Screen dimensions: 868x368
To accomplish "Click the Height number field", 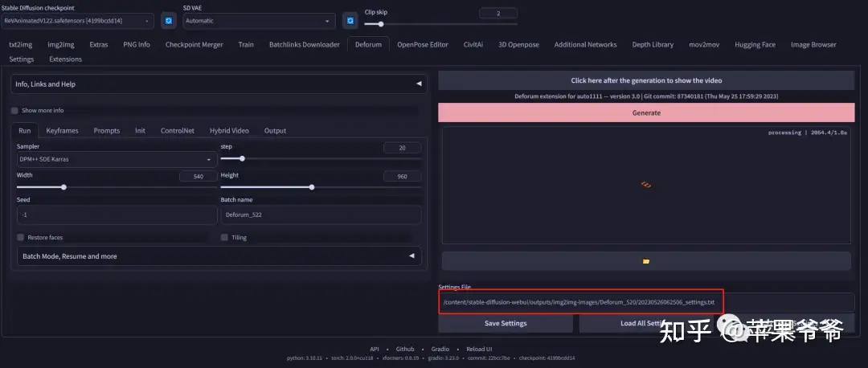I will (x=403, y=177).
